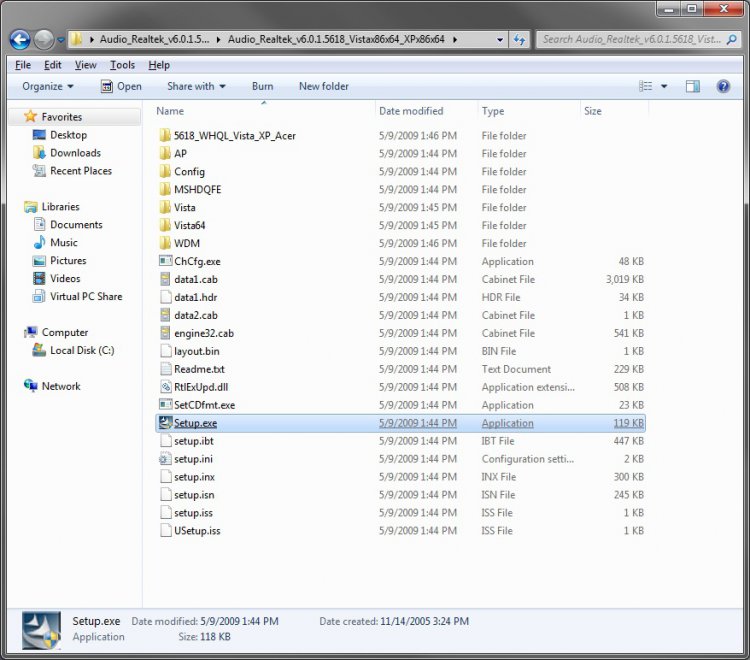
Task: Open Downloads in Favorites
Action: [75, 153]
